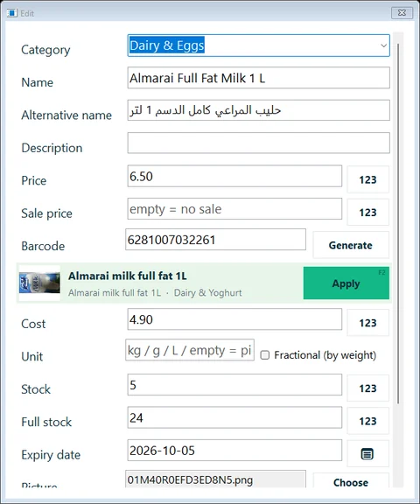Click the Expiry date field 2026-10-05
The height and width of the screenshot is (504, 420).
[234, 450]
